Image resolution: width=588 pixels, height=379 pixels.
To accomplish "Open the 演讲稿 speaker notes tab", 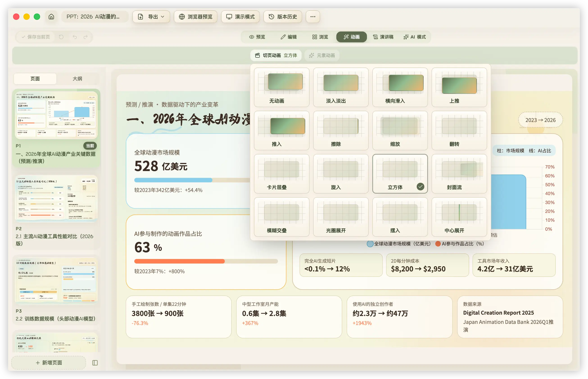I will click(x=383, y=37).
